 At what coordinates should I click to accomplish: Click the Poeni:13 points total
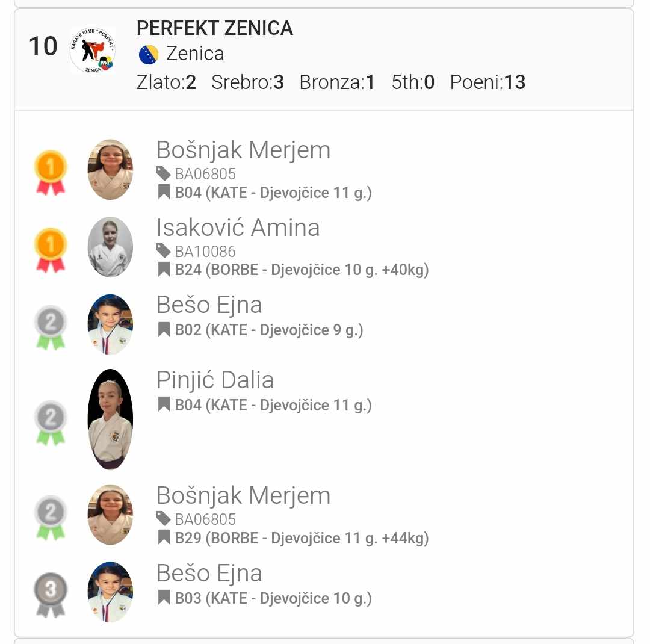click(487, 82)
